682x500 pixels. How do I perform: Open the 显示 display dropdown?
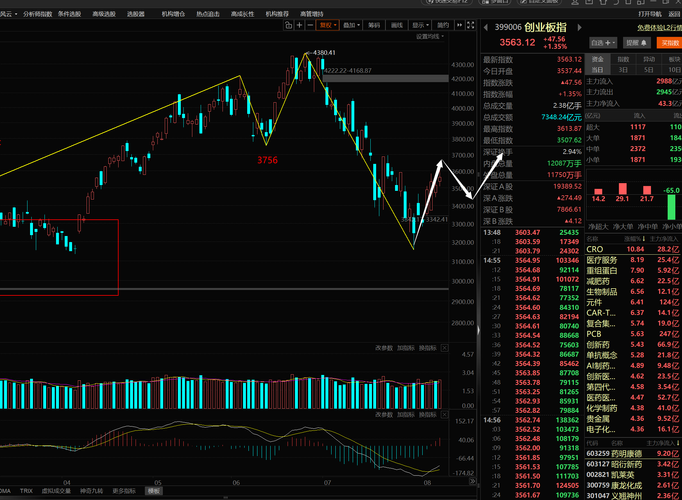[x=420, y=25]
